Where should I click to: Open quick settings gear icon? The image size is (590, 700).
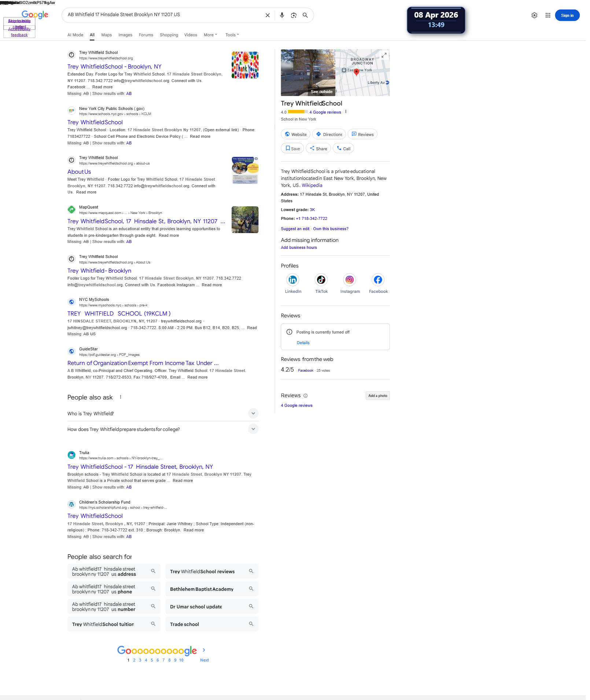[534, 15]
